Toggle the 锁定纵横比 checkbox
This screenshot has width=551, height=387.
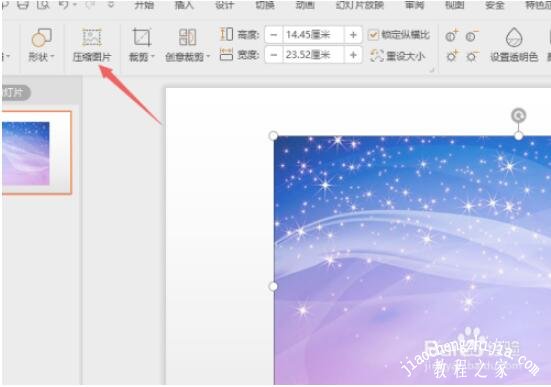pyautogui.click(x=373, y=35)
